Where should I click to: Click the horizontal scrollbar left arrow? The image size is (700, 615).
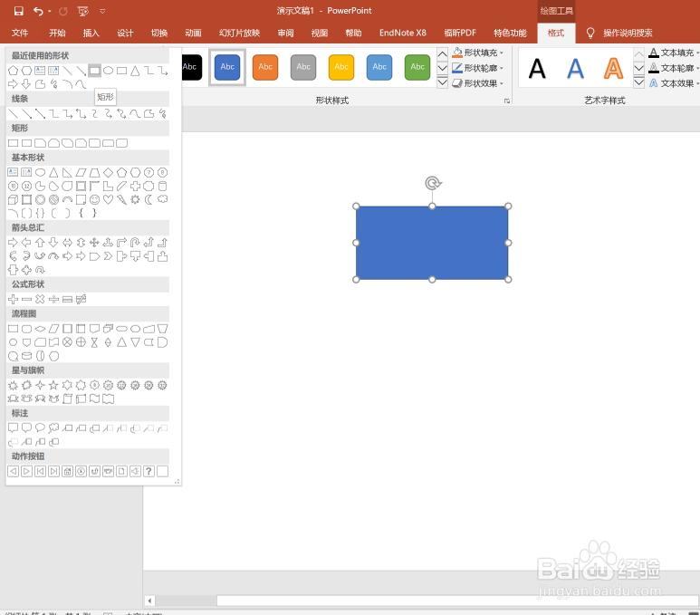(x=149, y=601)
